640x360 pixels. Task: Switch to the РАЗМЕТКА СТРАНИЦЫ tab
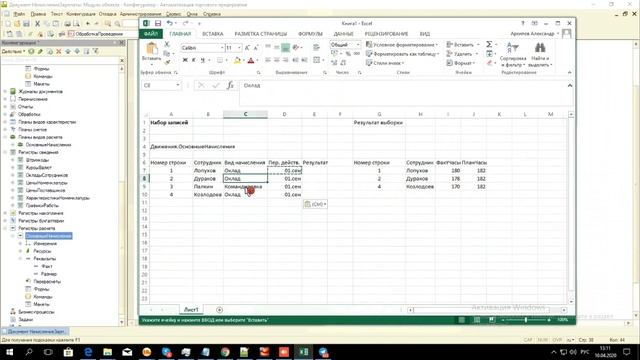(260, 34)
